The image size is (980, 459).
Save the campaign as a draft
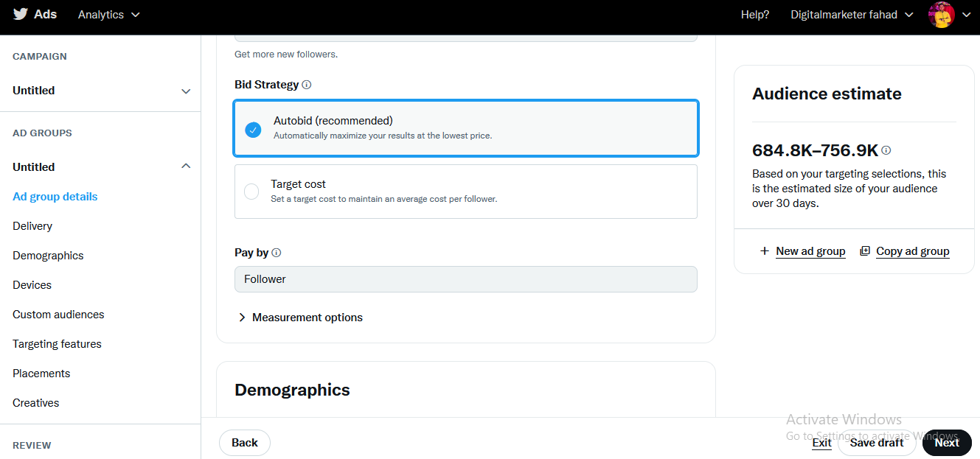[877, 442]
